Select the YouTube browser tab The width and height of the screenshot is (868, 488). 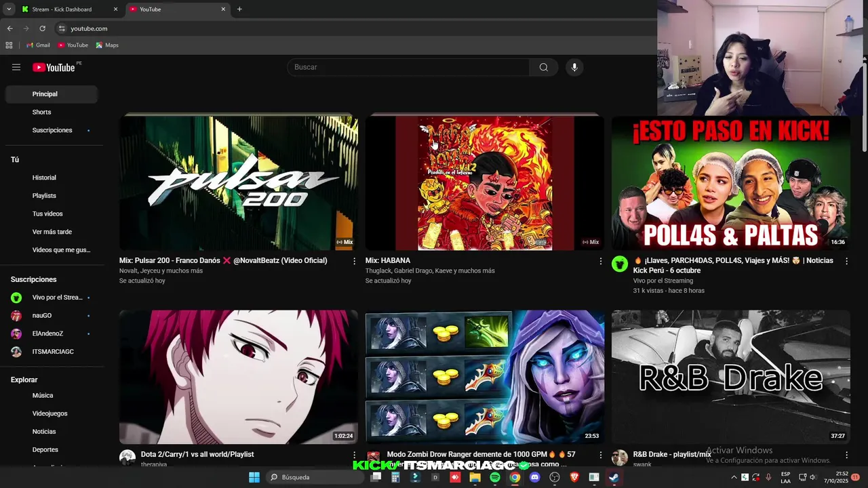coord(178,9)
